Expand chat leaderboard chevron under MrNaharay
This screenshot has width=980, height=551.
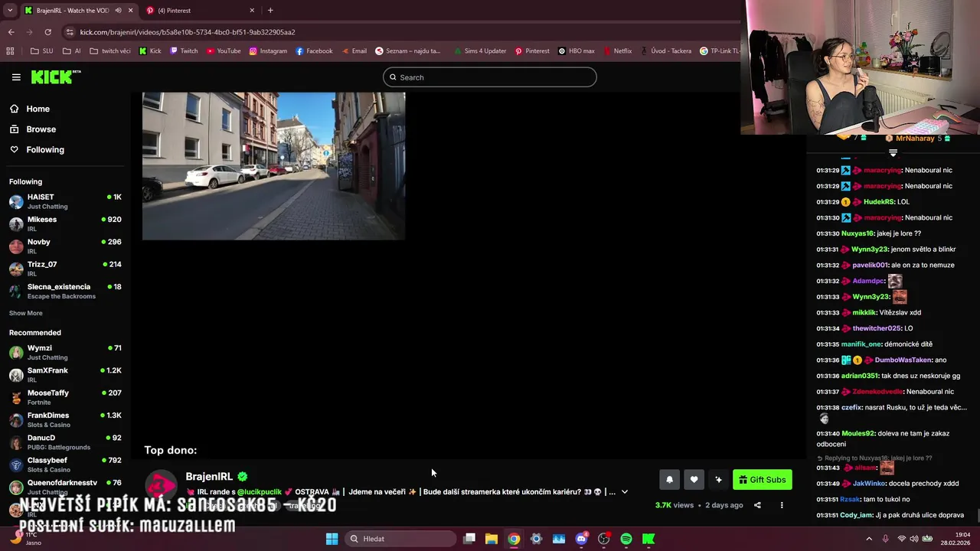tap(893, 153)
